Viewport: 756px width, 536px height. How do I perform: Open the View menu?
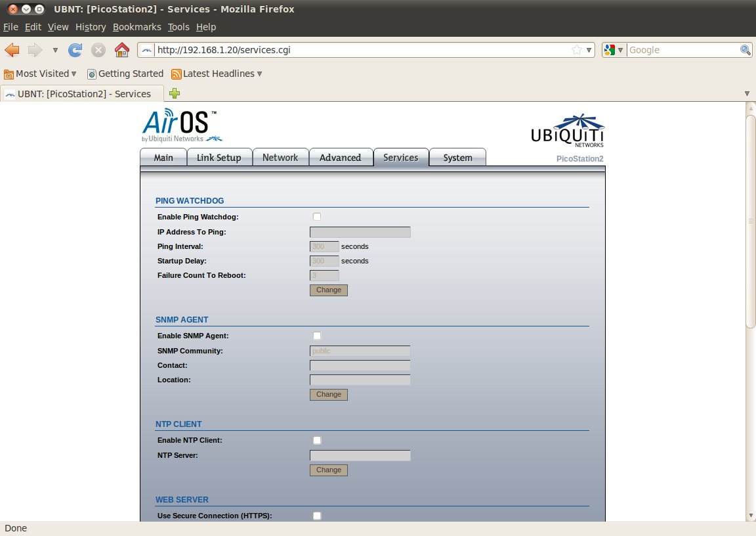tap(58, 27)
